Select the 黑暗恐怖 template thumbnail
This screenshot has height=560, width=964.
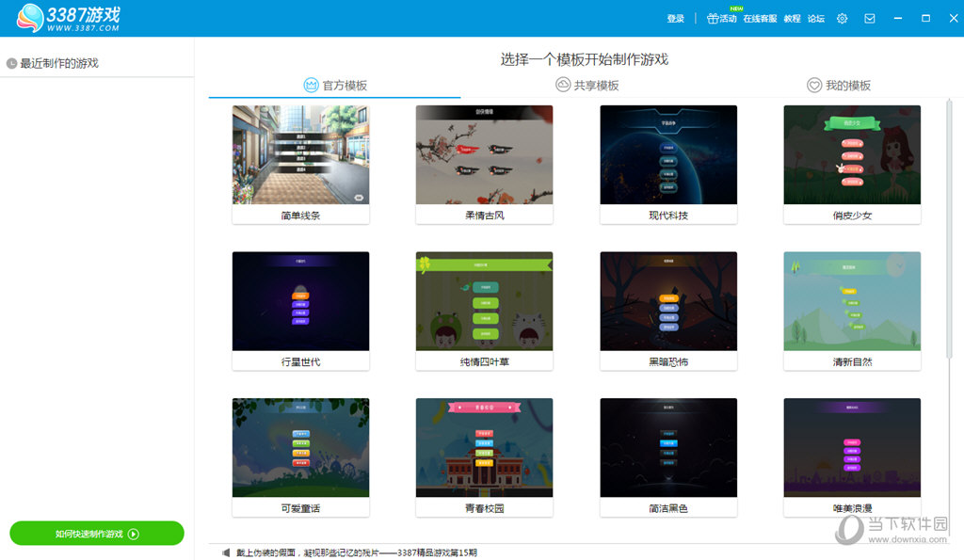point(668,301)
